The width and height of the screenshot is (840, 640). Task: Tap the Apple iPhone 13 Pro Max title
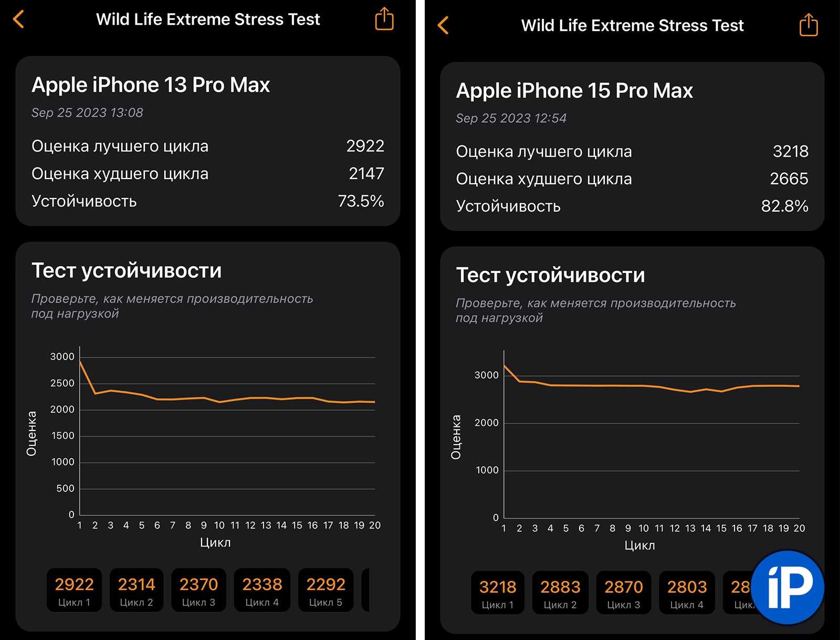pos(151,85)
